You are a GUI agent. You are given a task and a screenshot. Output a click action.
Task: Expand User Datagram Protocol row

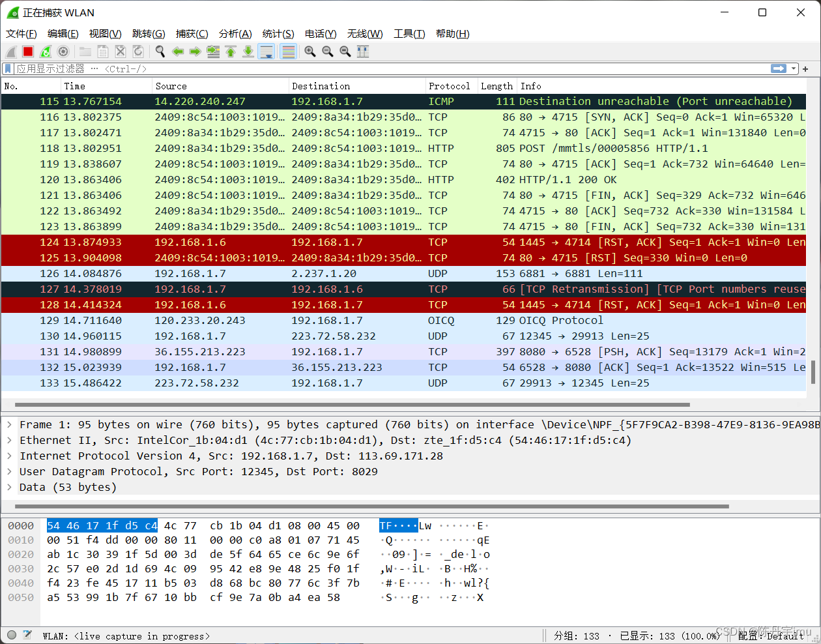click(x=9, y=472)
